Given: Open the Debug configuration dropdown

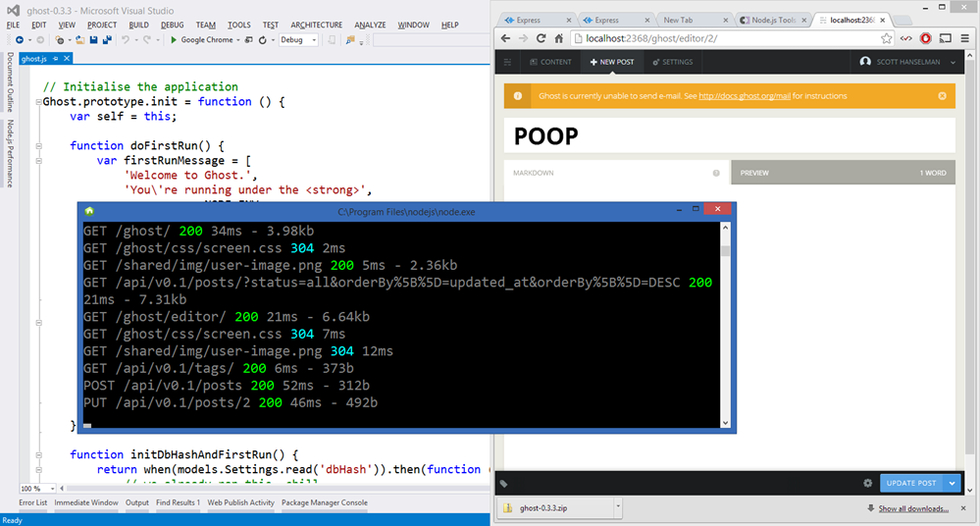Looking at the screenshot, I should pos(314,40).
